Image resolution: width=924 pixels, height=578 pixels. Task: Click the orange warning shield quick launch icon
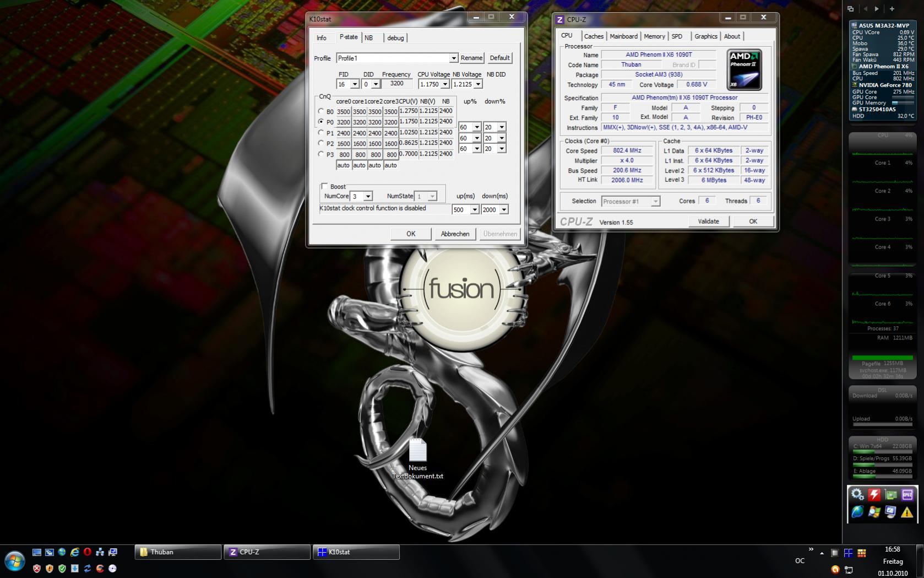coord(49,569)
